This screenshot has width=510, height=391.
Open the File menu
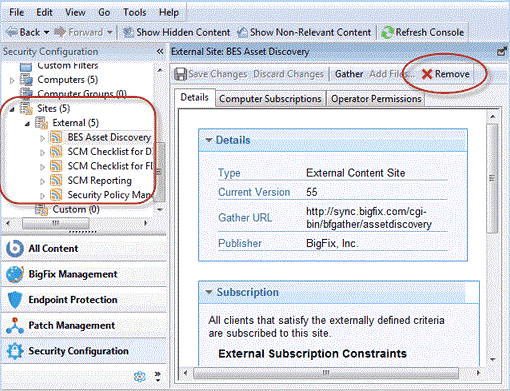coord(16,12)
